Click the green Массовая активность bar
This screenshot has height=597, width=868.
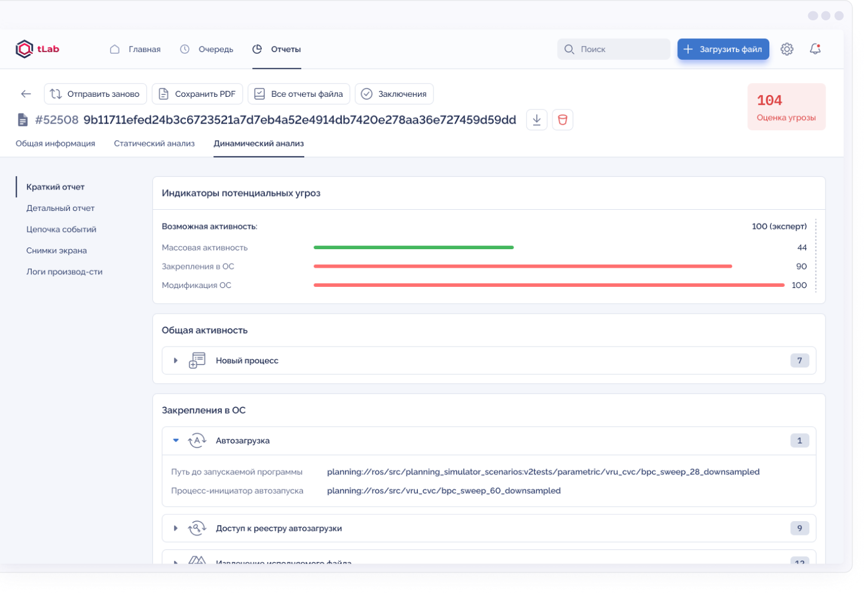tap(413, 247)
